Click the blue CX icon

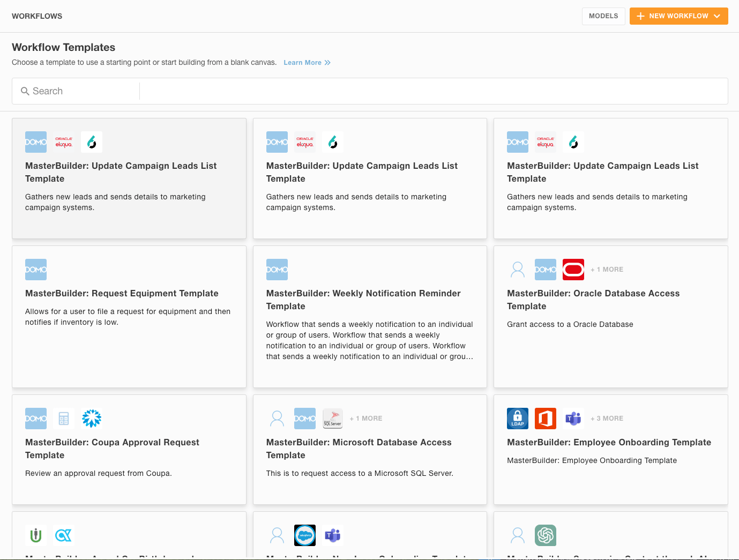tap(64, 535)
